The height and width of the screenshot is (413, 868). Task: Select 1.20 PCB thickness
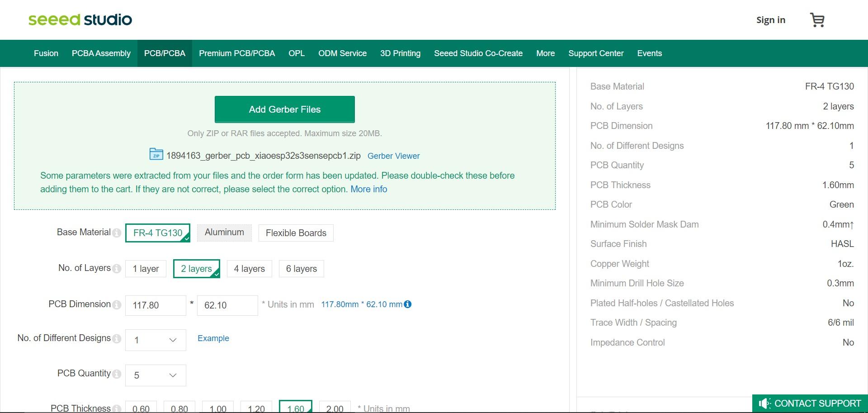point(256,407)
